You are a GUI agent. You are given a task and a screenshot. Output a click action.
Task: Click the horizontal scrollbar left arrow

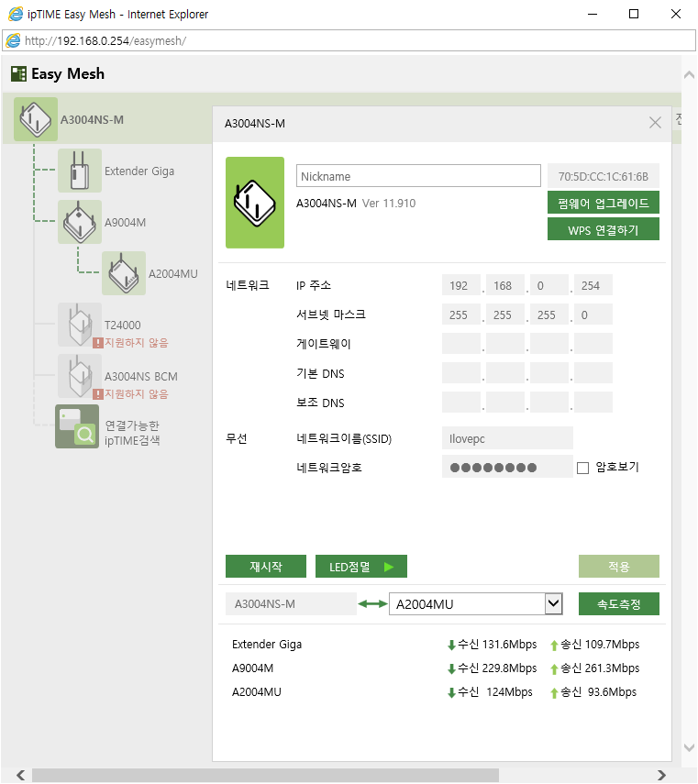(x=20, y=775)
